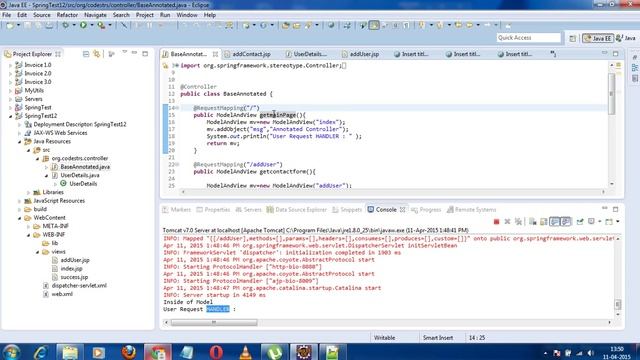
Task: Click the Quick Access search field
Action: tap(529, 38)
